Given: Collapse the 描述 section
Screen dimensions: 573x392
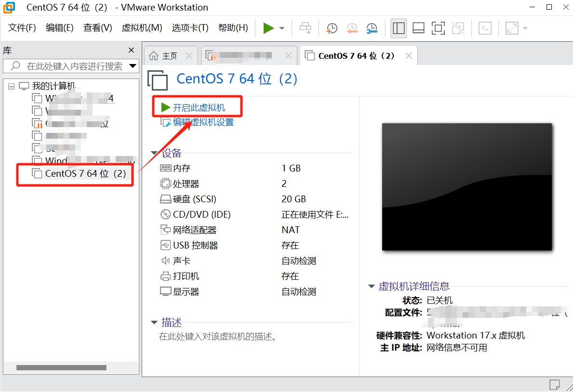Looking at the screenshot, I should [x=154, y=323].
